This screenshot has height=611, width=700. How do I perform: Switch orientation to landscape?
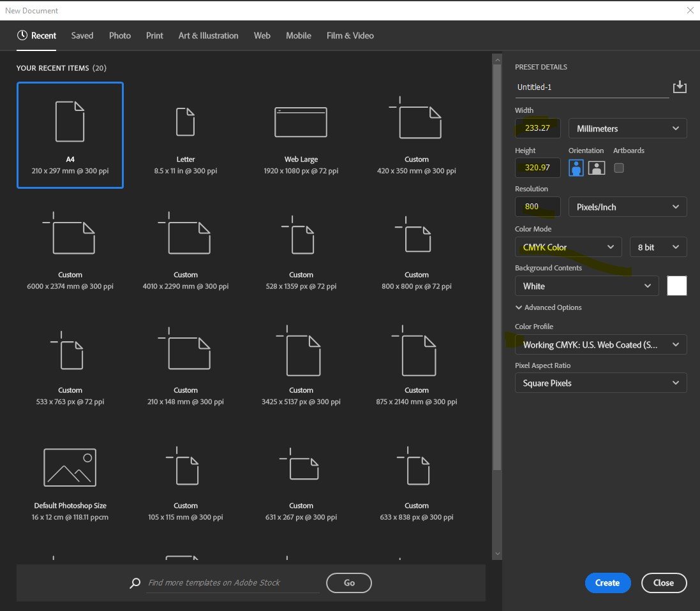[596, 168]
